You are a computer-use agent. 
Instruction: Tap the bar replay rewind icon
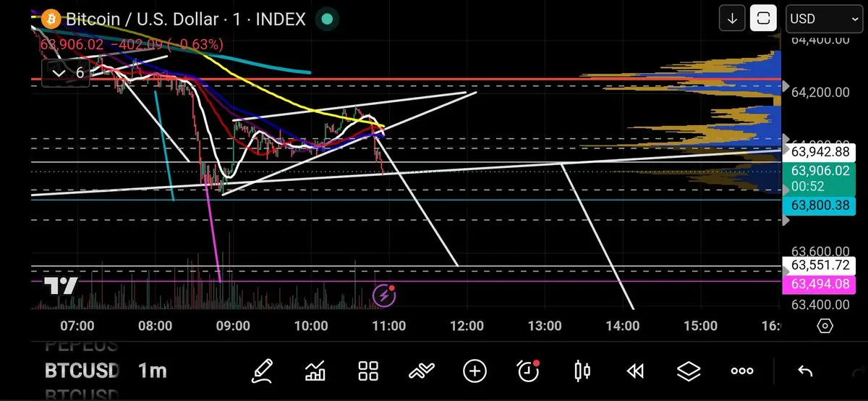[635, 371]
